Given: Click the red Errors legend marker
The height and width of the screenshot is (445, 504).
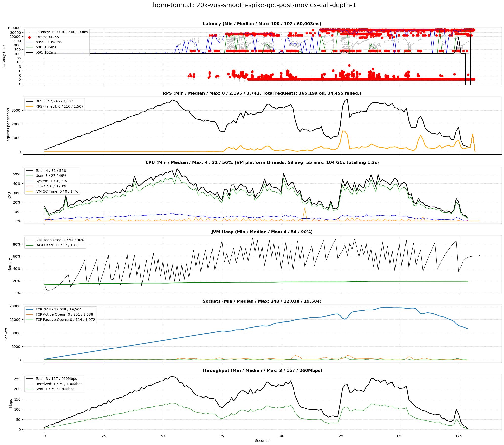Looking at the screenshot, I should 29,37.
